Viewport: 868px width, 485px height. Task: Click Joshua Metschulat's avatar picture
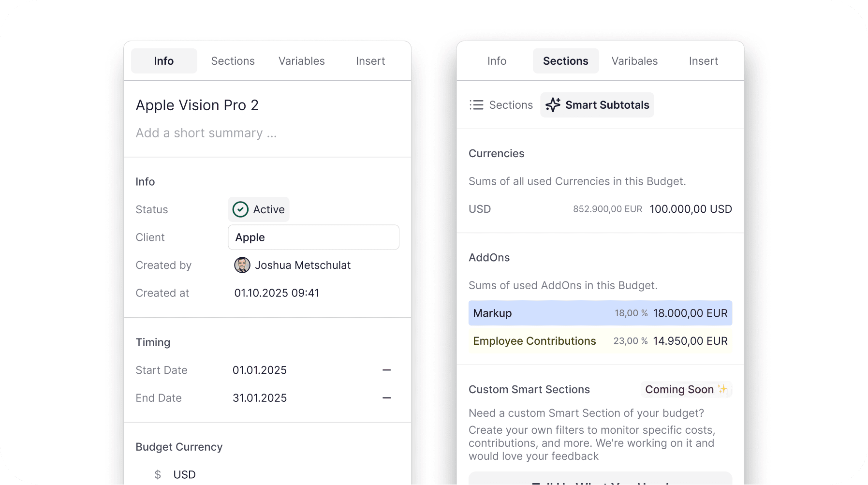click(242, 265)
